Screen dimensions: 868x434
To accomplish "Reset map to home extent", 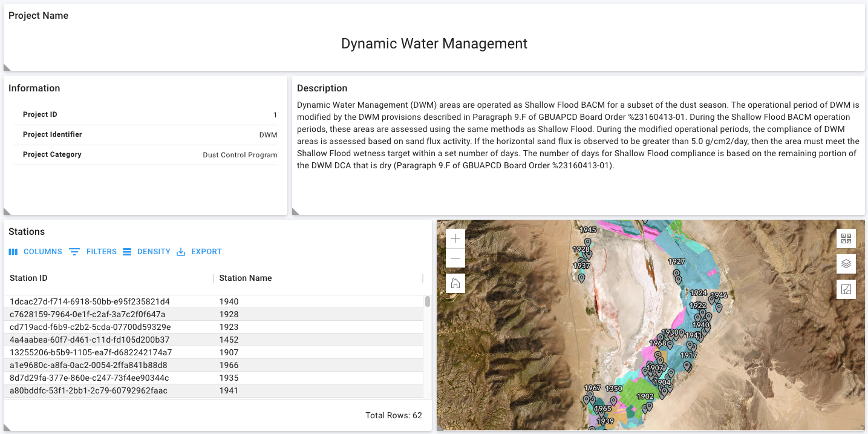I will (x=455, y=283).
